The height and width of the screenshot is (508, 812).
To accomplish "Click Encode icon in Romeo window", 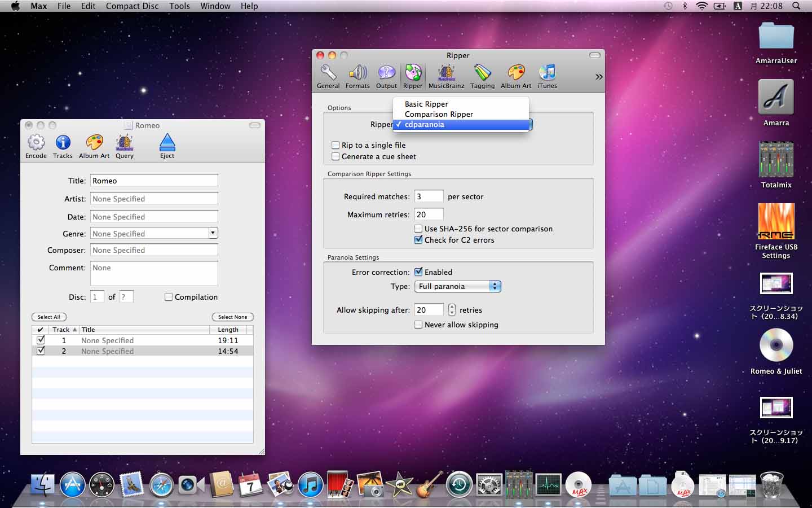I will pos(36,147).
